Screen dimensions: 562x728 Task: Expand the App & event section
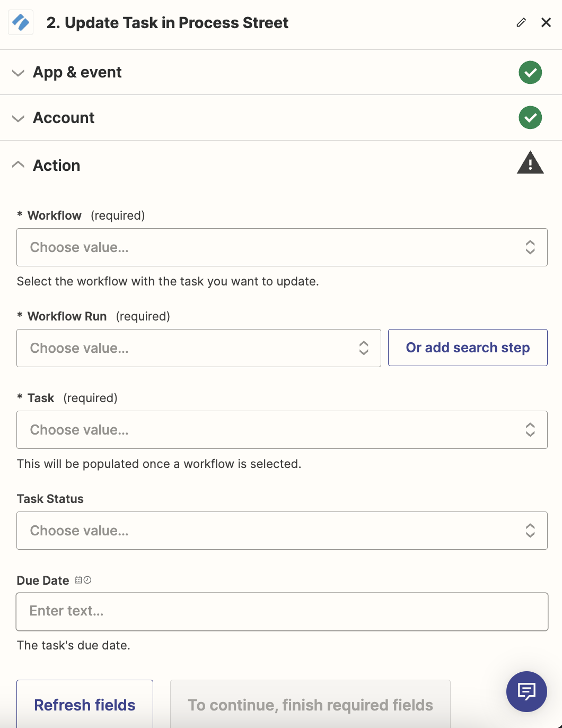(x=77, y=72)
